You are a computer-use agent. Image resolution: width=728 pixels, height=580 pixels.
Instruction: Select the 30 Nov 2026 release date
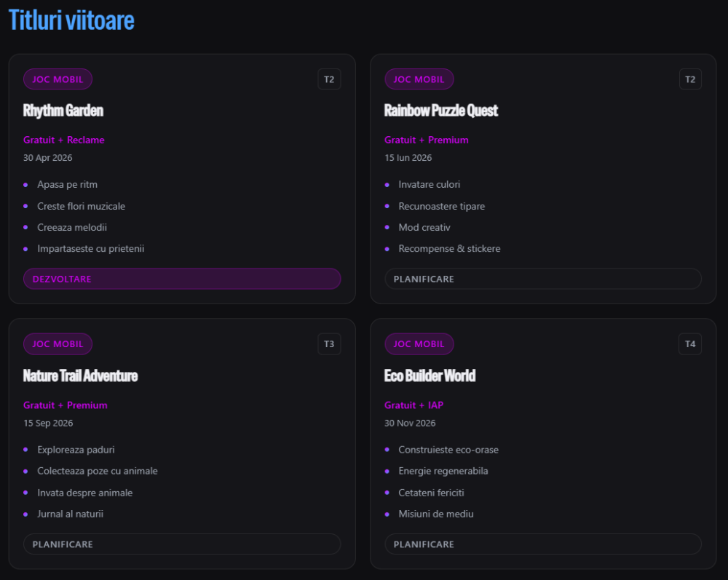(410, 423)
